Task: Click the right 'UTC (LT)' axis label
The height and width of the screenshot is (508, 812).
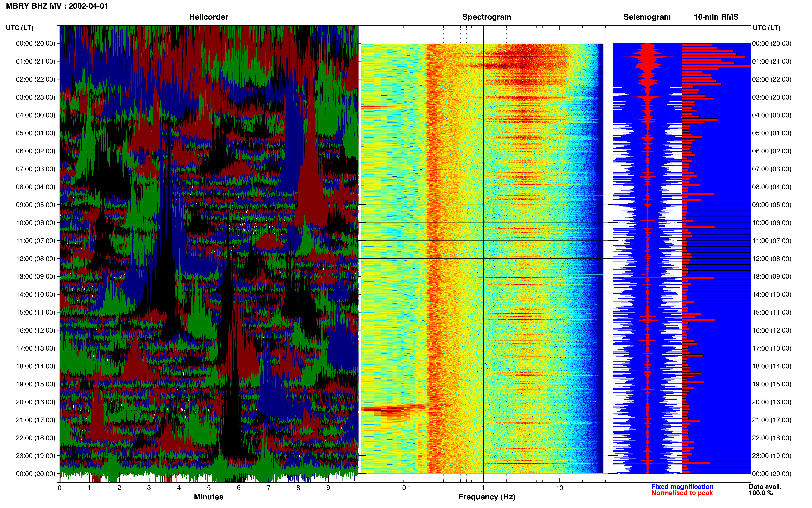Action: pos(766,28)
